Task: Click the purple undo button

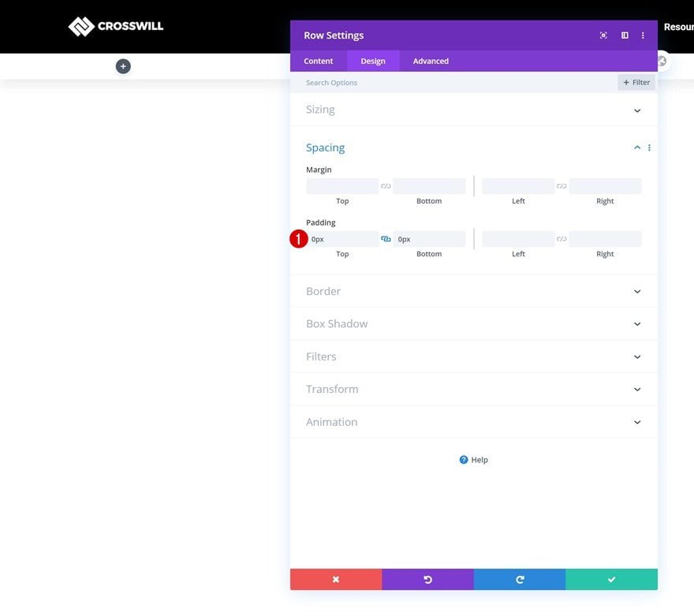Action: click(427, 580)
